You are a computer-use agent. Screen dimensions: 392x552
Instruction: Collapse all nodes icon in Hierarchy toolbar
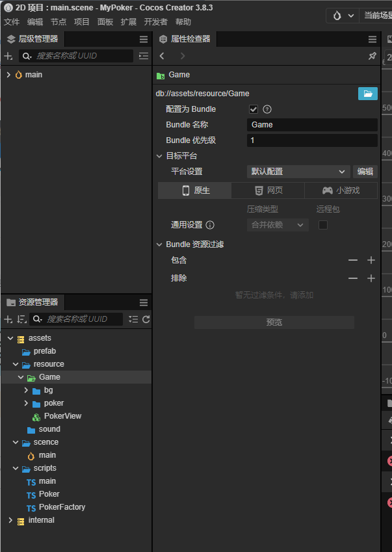click(144, 56)
